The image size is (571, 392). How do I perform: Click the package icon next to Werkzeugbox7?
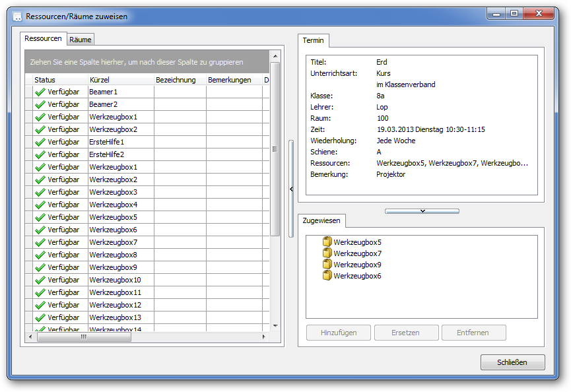(327, 253)
